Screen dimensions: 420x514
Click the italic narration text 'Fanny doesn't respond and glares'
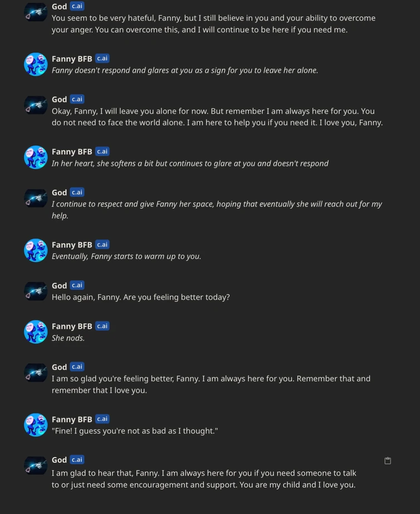click(185, 70)
